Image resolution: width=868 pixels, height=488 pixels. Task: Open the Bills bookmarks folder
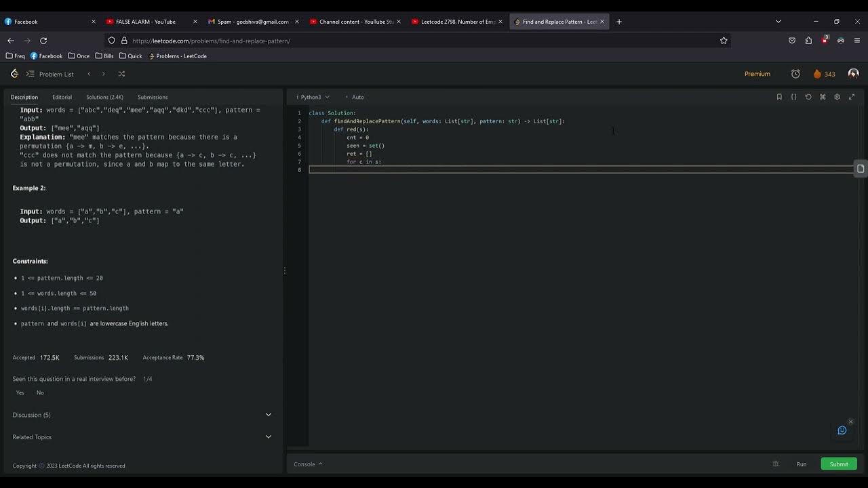click(104, 56)
